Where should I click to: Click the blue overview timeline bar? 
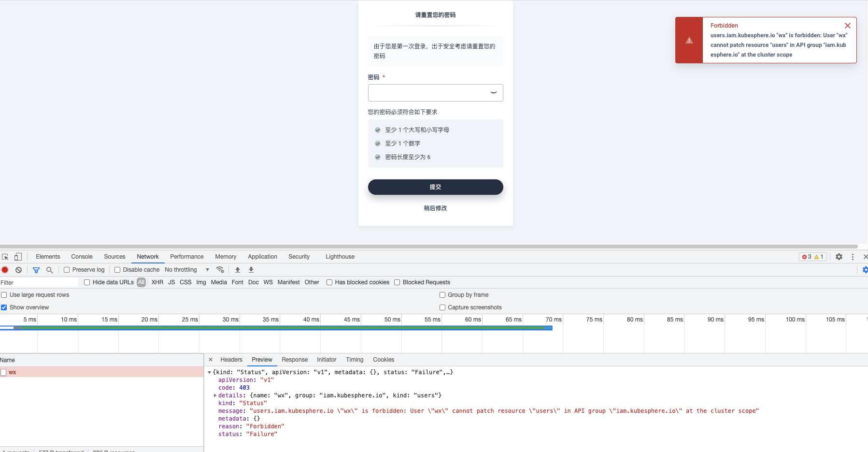[x=276, y=328]
